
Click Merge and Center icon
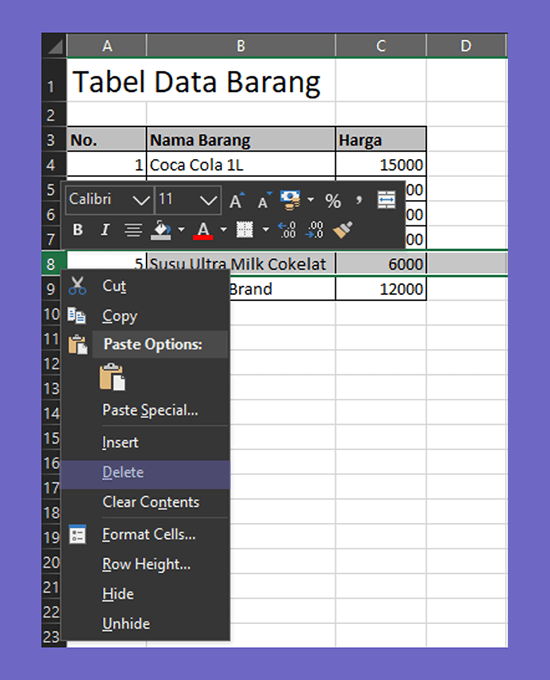(x=386, y=200)
